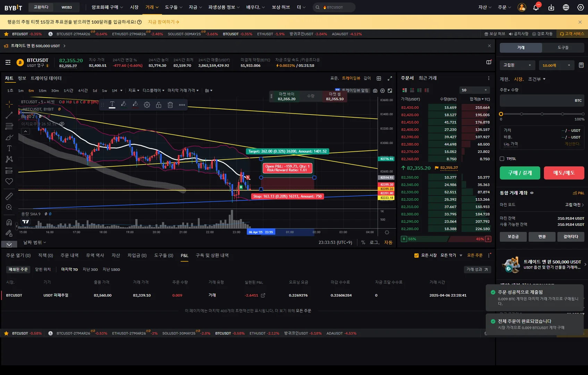Open the notifications bell
The height and width of the screenshot is (375, 588).
coord(536,7)
